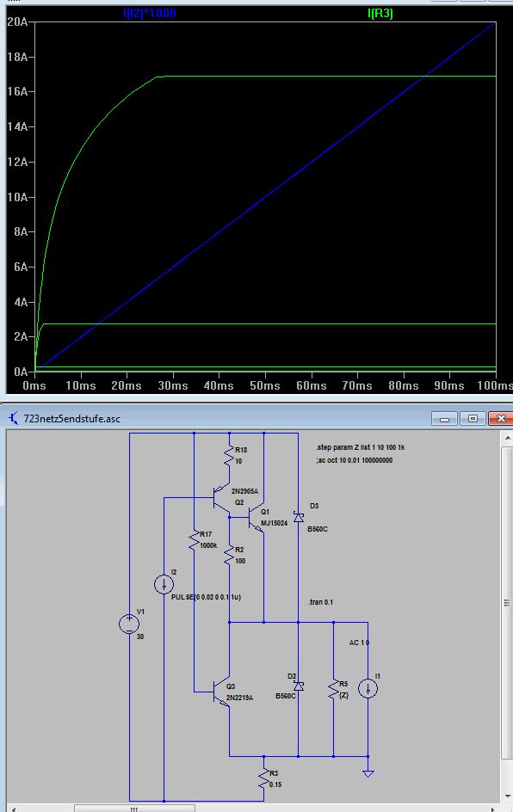Click the ;ac oct 10 comment directive
This screenshot has height=812, width=513.
pos(354,460)
